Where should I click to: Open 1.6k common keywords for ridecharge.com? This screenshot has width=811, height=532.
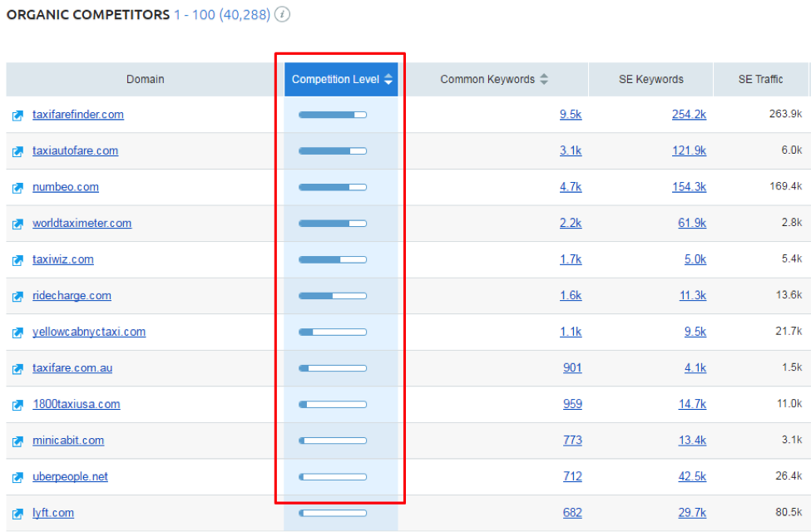(x=571, y=295)
